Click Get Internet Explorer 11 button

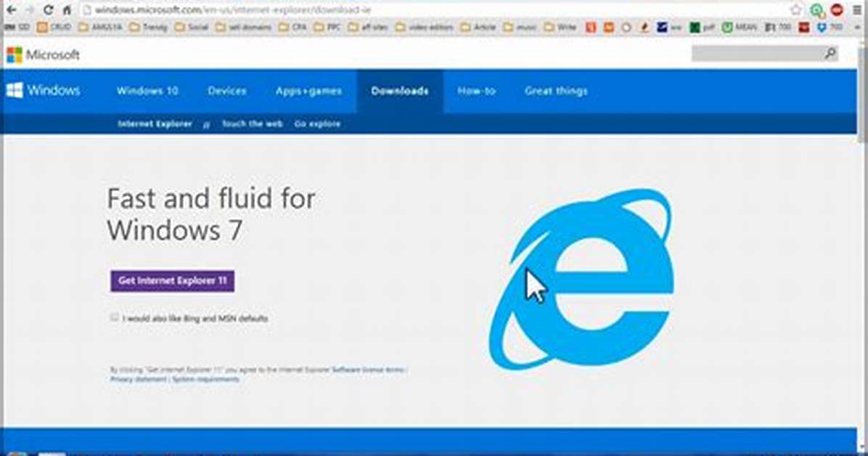coord(173,281)
